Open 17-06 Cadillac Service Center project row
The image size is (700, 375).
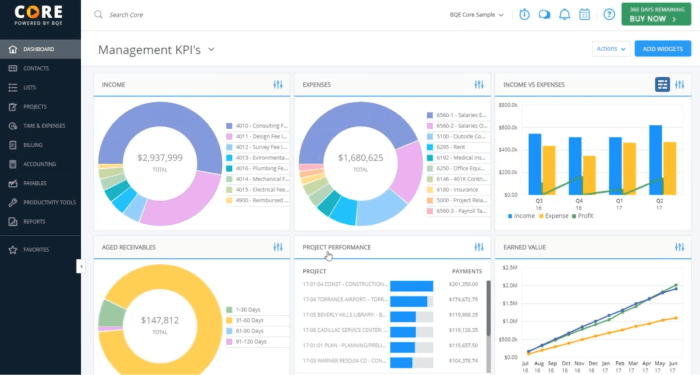(392, 330)
